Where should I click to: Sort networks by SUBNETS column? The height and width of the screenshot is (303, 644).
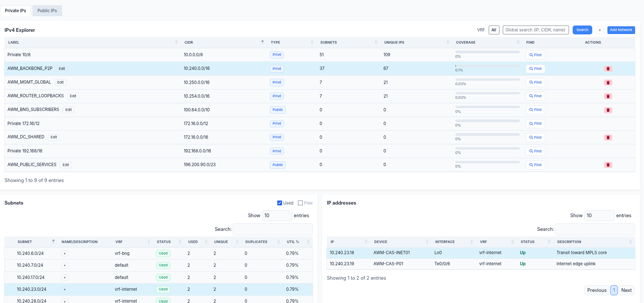[348, 43]
